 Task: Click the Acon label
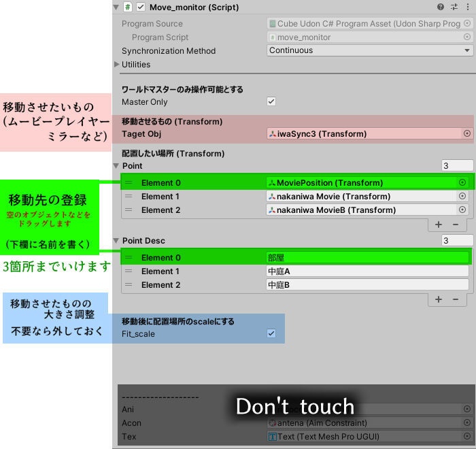(x=131, y=423)
